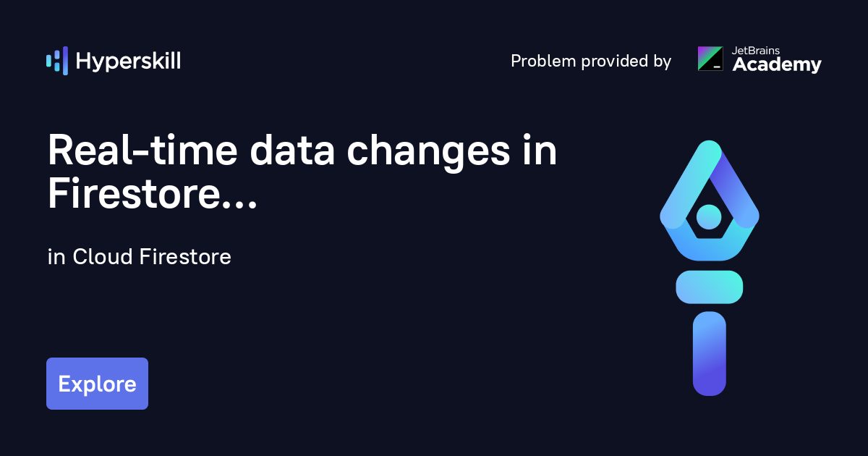Screen dimensions: 868x456
Task: Click the triangular top of the torch icon
Action: pos(710,163)
